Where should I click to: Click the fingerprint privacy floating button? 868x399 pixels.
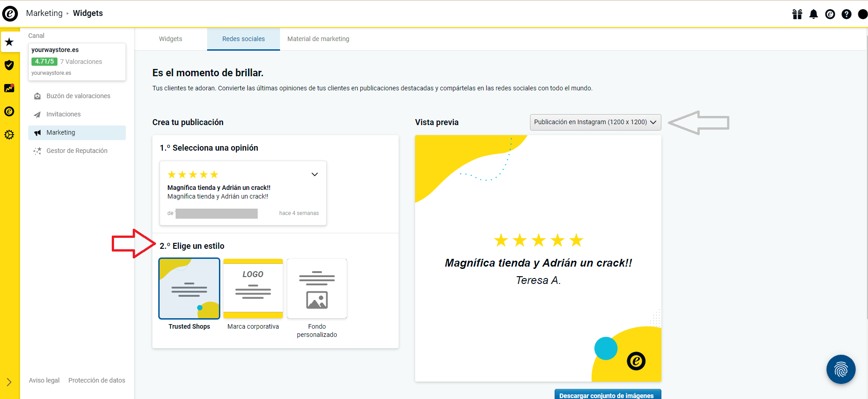841,369
